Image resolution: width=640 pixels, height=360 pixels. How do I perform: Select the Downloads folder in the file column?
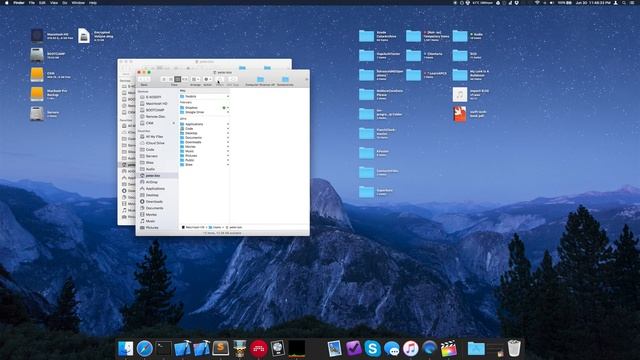pyautogui.click(x=204, y=142)
